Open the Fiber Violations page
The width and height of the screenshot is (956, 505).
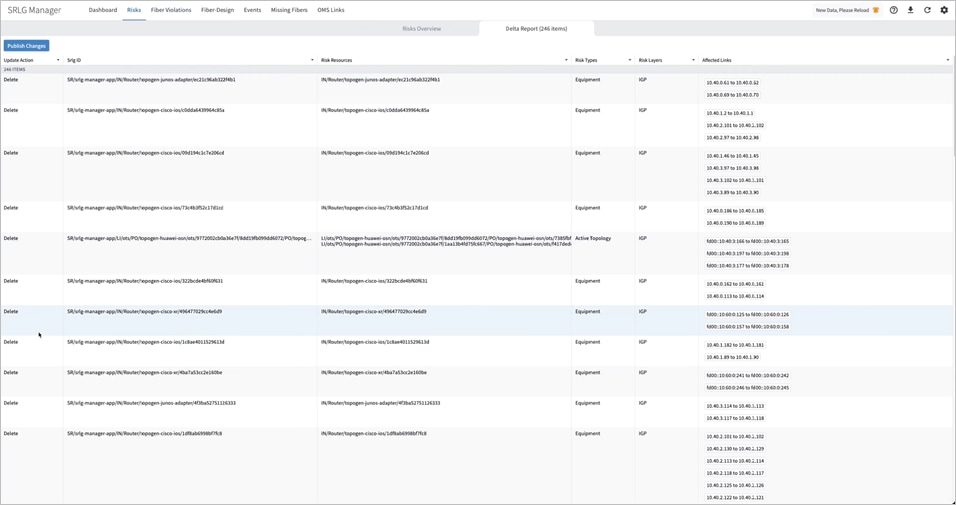pyautogui.click(x=171, y=10)
